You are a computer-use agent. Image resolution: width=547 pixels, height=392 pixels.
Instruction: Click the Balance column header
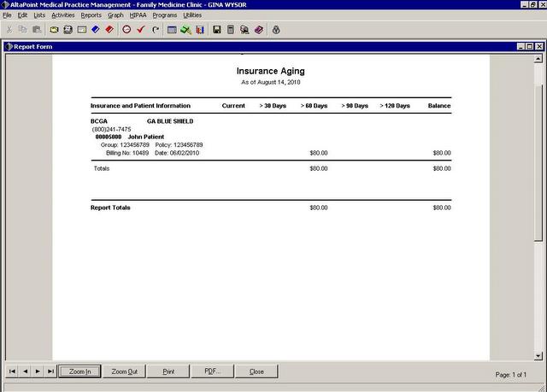(439, 106)
